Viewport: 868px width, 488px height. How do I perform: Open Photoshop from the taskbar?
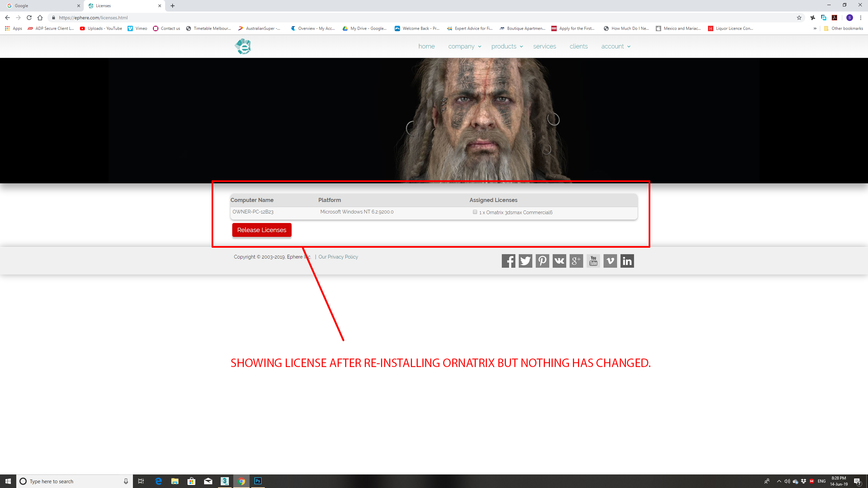[x=258, y=481]
